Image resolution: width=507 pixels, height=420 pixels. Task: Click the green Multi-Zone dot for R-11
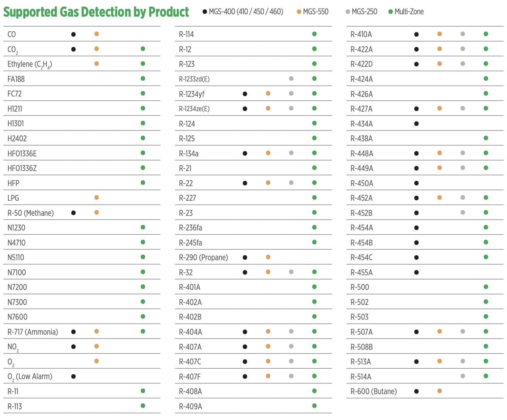point(143,391)
